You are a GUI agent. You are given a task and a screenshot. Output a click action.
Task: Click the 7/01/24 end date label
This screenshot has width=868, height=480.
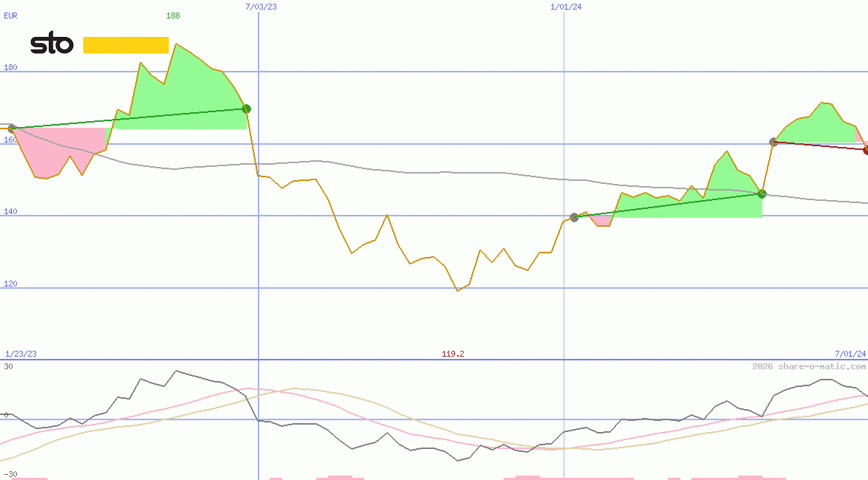[850, 354]
